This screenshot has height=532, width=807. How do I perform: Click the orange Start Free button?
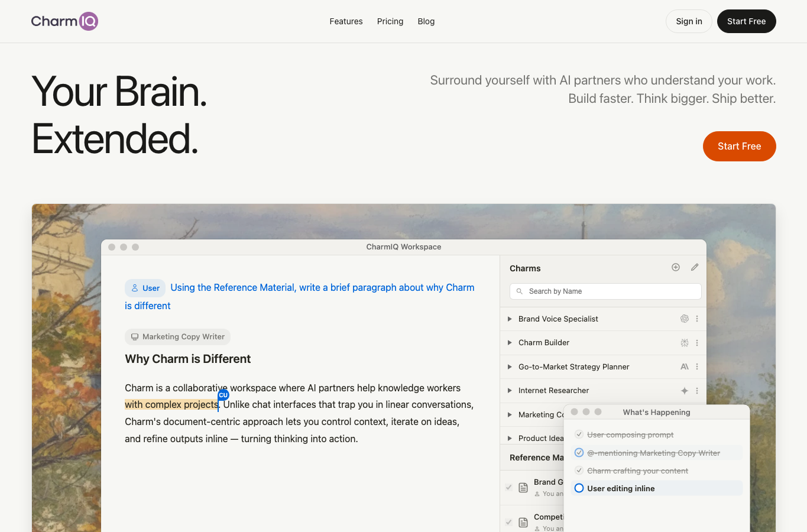(x=740, y=146)
